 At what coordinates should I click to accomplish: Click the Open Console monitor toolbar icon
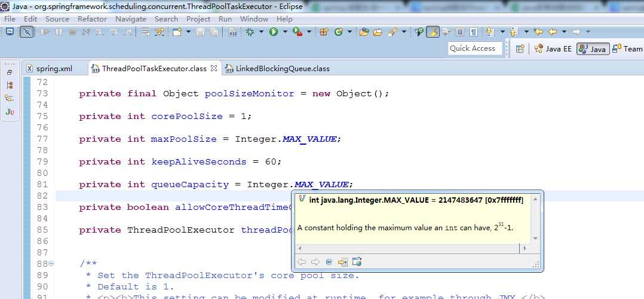point(10,32)
